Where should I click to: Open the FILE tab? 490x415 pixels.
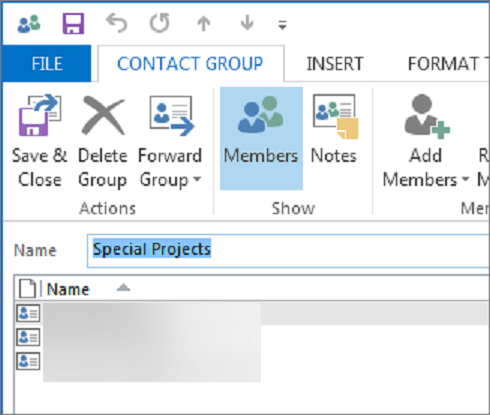point(47,63)
